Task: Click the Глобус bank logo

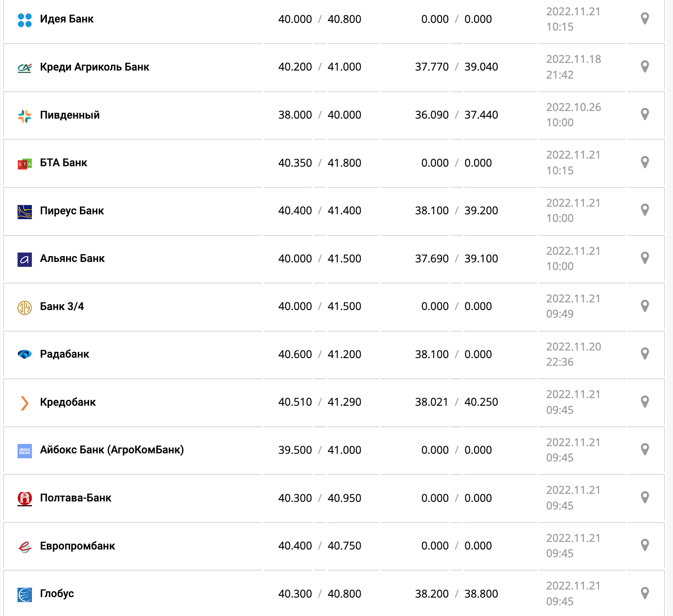Action: pyautogui.click(x=25, y=594)
